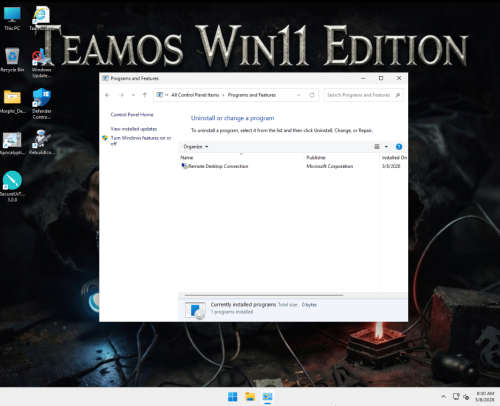
Task: Show hidden icons in system tray
Action: 443,397
